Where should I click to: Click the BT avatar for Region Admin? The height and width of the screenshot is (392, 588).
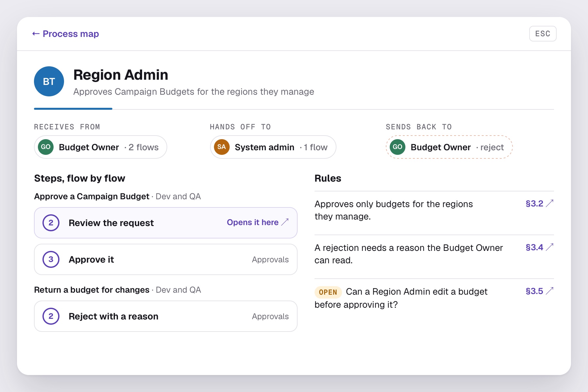49,81
